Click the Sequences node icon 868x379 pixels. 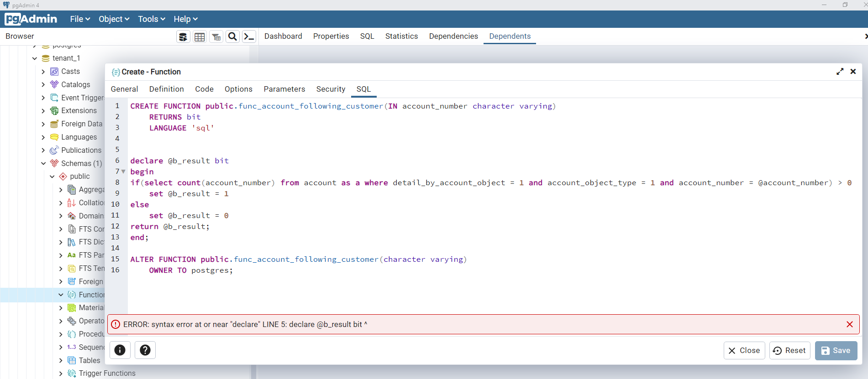72,347
